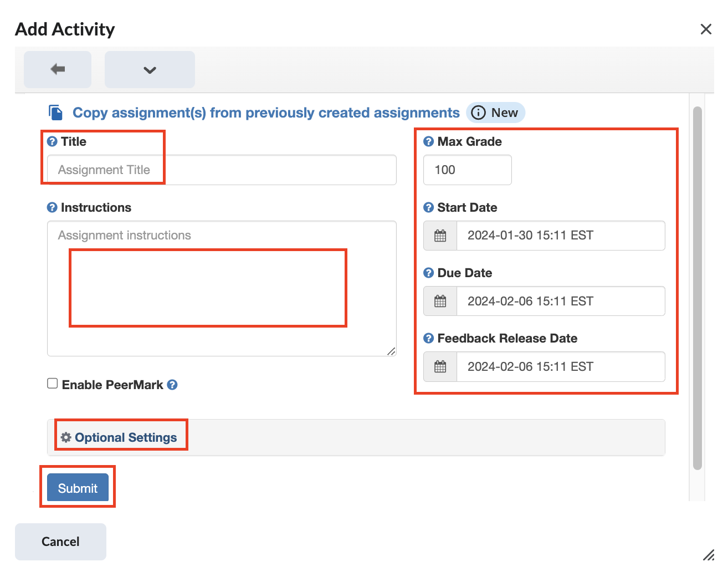The image size is (728, 582).
Task: Click the New info badge
Action: [x=495, y=113]
